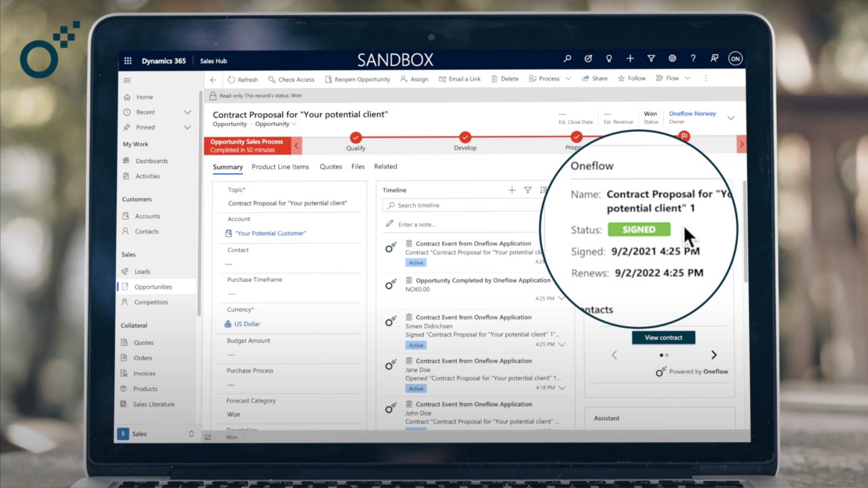Viewport: 868px width, 488px height.
Task: Open advanced find filter icon in top bar
Action: [x=651, y=59]
